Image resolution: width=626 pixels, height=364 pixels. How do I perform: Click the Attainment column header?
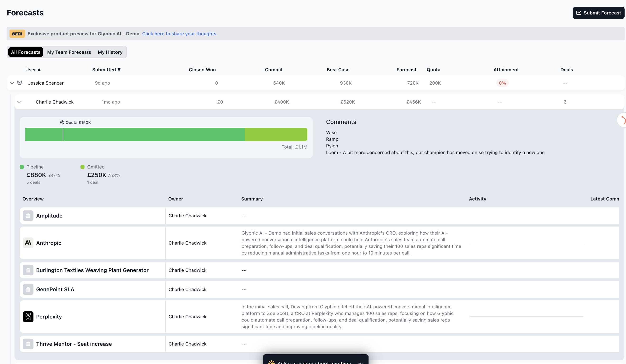[x=506, y=70]
